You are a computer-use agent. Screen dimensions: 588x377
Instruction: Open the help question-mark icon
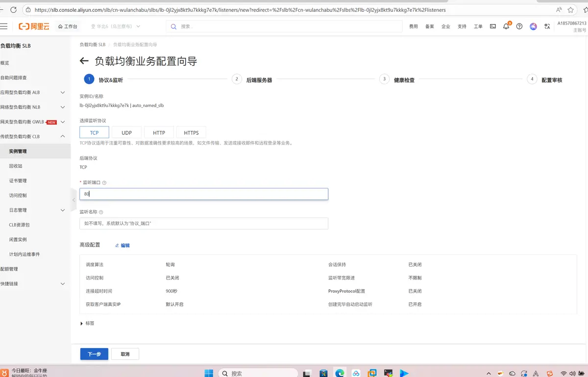pyautogui.click(x=519, y=26)
